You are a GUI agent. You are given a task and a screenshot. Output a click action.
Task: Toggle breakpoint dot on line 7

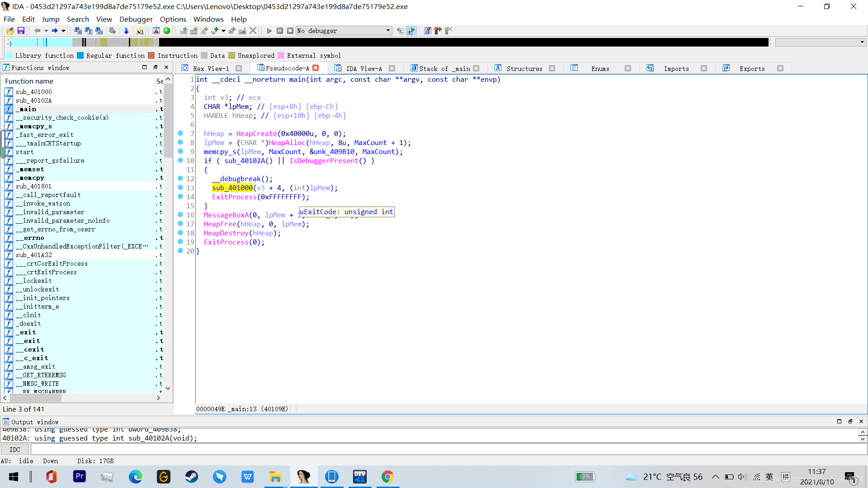click(180, 133)
